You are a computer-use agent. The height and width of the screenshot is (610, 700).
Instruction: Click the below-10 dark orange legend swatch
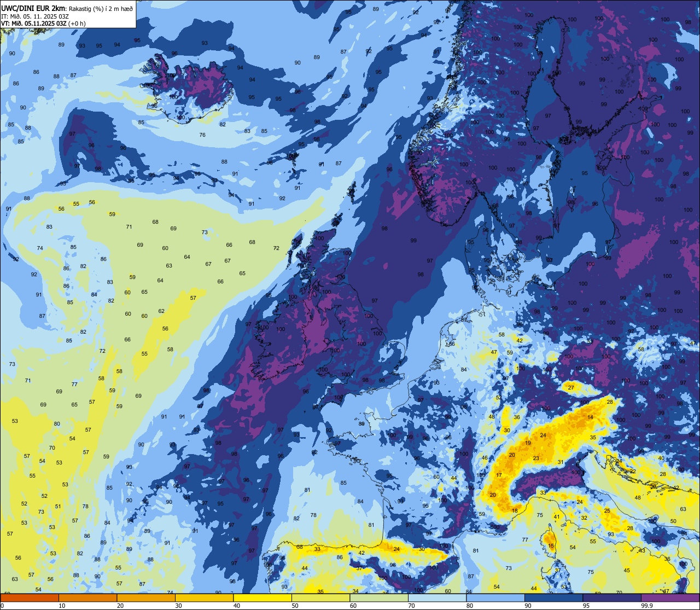click(x=30, y=597)
